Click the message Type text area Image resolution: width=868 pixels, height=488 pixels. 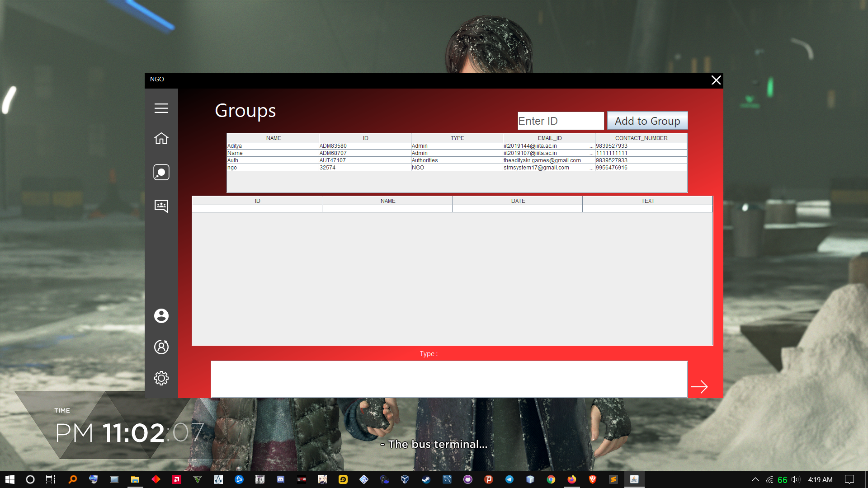[448, 379]
